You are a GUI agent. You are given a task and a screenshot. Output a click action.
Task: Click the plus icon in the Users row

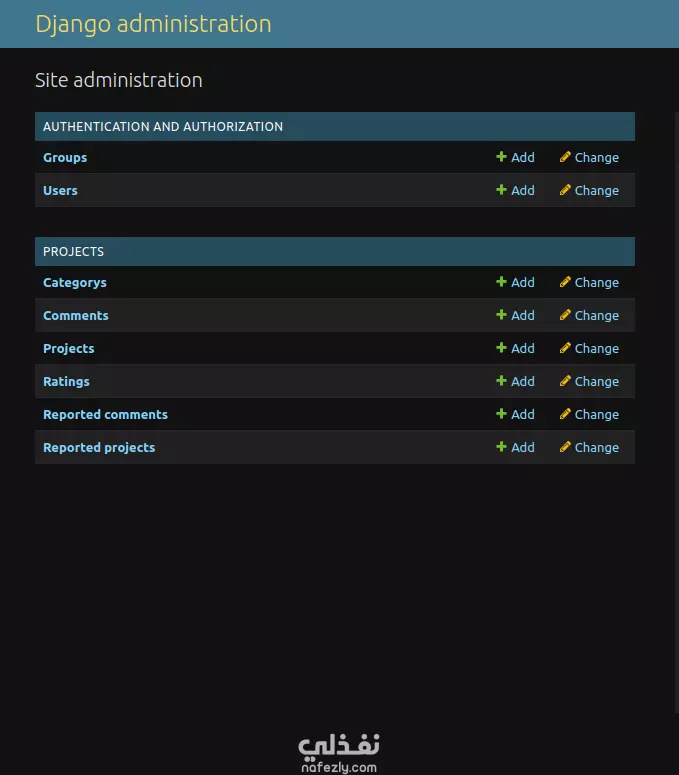pyautogui.click(x=501, y=190)
